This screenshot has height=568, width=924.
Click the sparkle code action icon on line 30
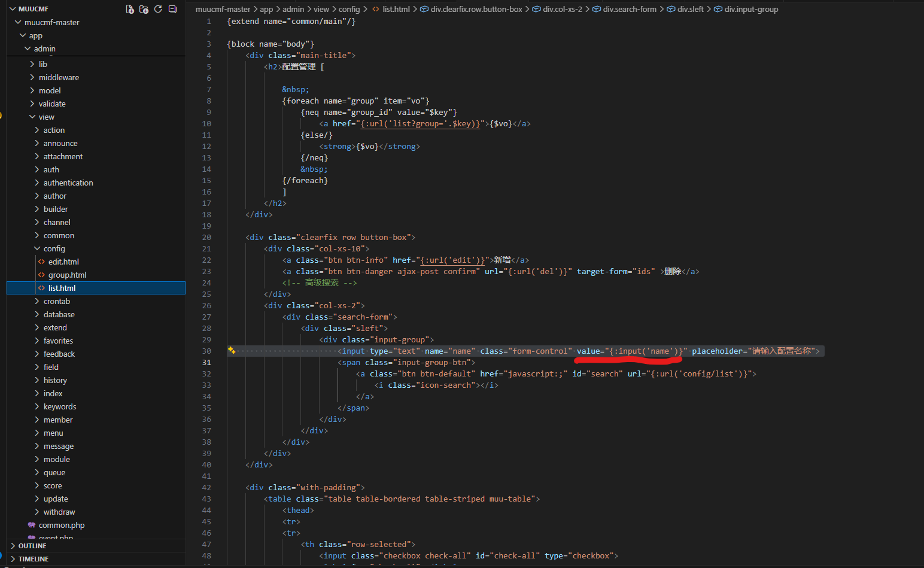point(231,351)
